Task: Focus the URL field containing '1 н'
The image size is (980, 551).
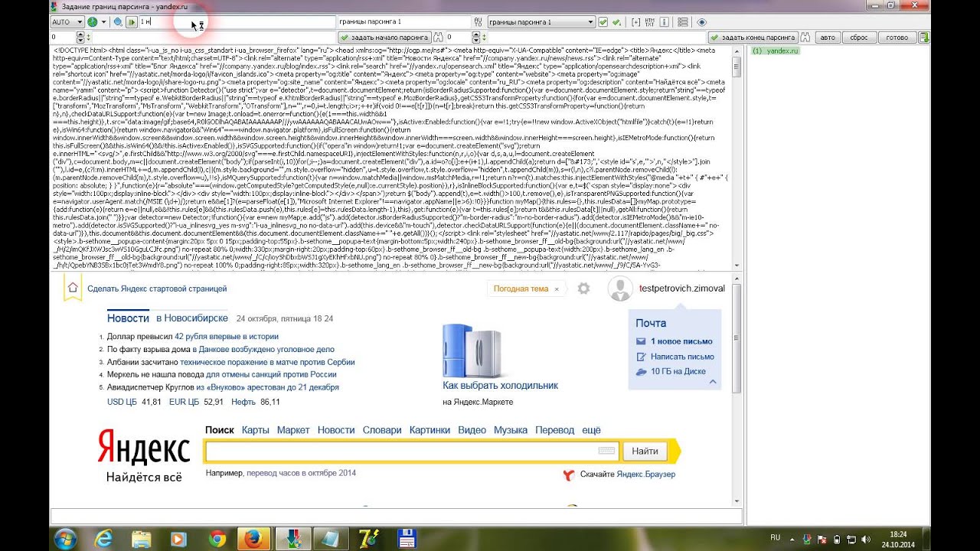Action: coord(237,22)
